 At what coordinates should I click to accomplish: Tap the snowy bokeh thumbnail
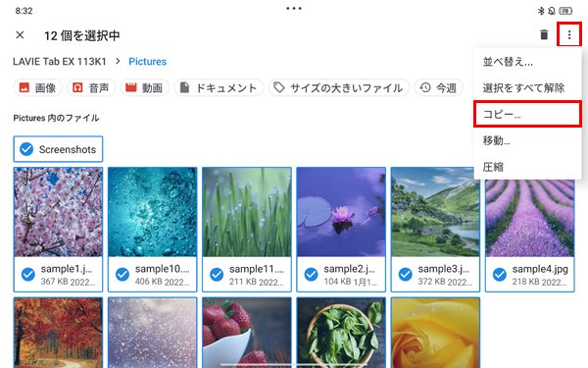coord(152,333)
